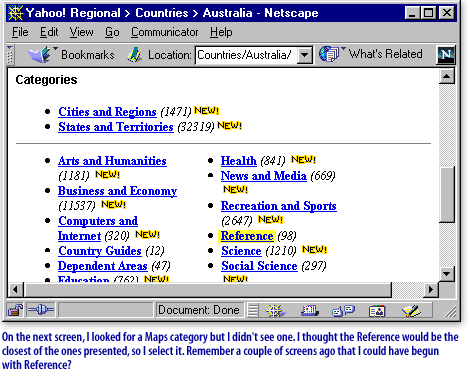
Task: Open Social Science category link
Action: pos(259,266)
